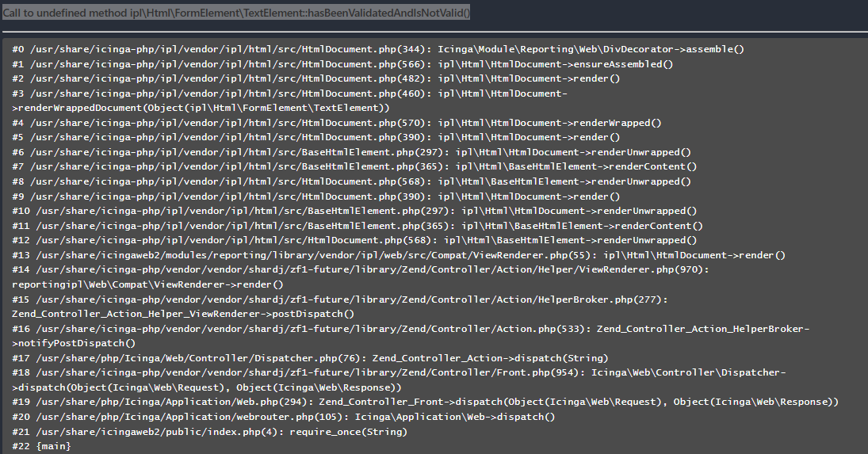Click stack line #3 HtmlDocument.php(460)
Screen dimensions: 868x454
click(289, 93)
